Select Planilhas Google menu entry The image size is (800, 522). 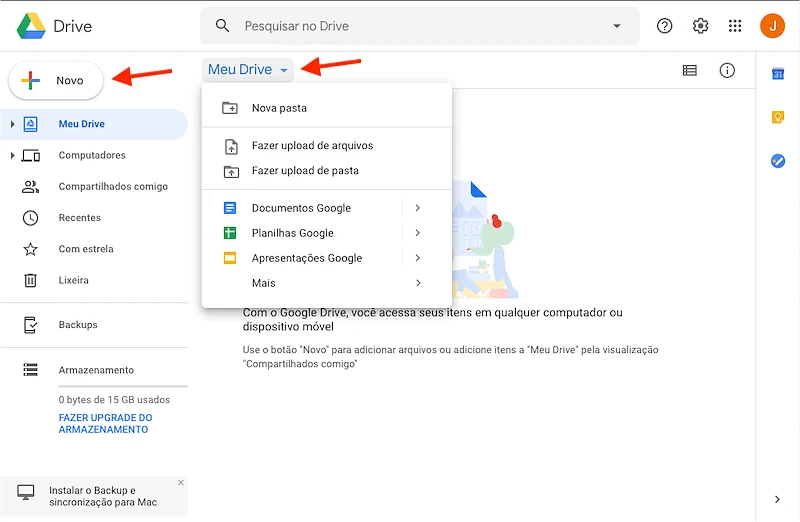pos(327,233)
